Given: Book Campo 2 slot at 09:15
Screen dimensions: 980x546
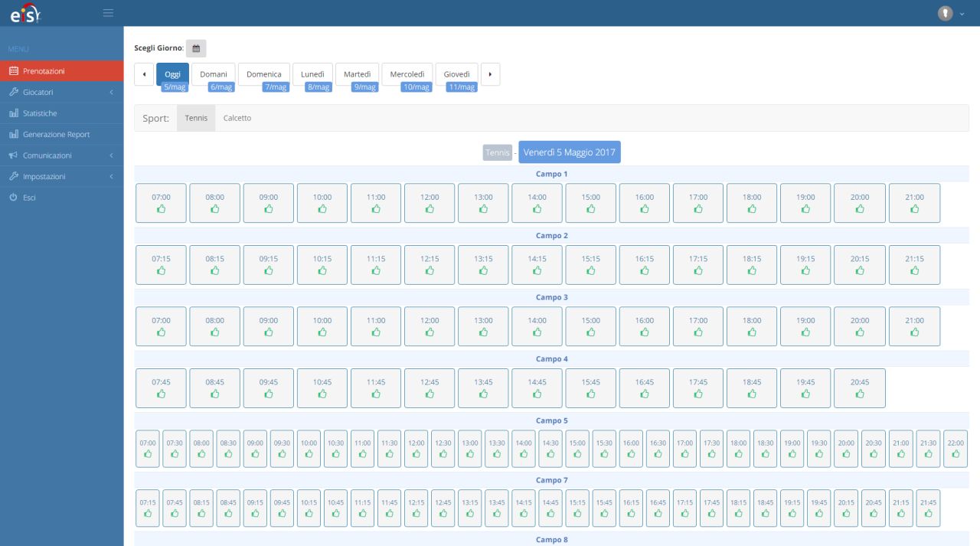Looking at the screenshot, I should point(269,265).
